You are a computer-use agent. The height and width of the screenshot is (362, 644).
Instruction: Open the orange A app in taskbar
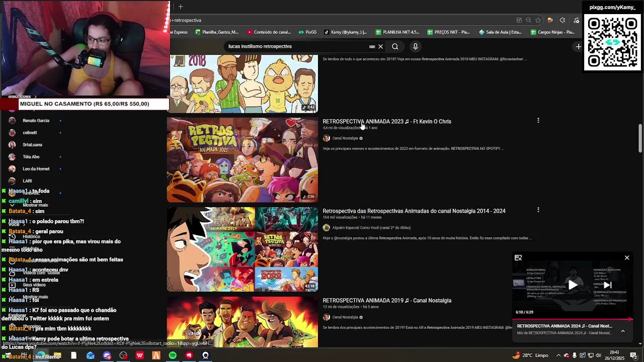[156, 355]
